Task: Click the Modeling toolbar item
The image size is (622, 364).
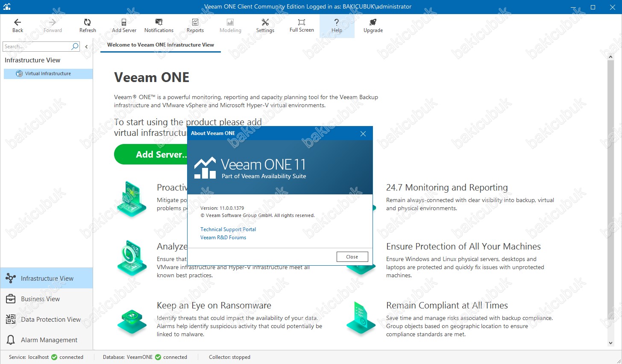Action: click(230, 26)
